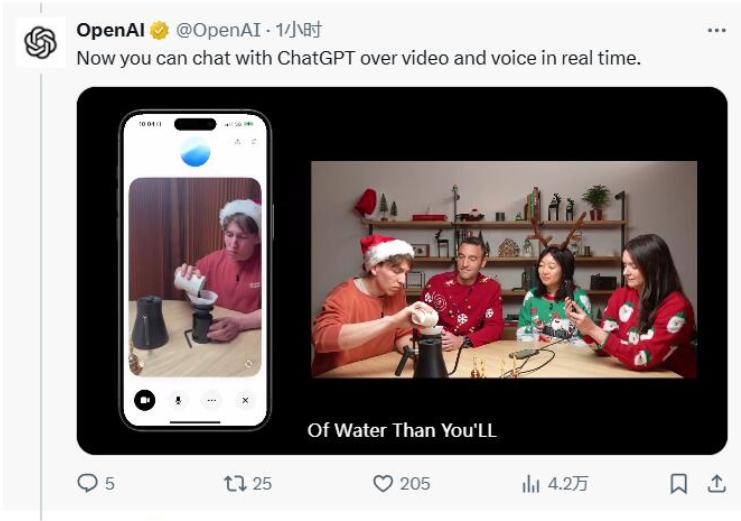Click the blue ChatGPT voice orb
Viewport: 741px width, 521px height.
click(195, 152)
